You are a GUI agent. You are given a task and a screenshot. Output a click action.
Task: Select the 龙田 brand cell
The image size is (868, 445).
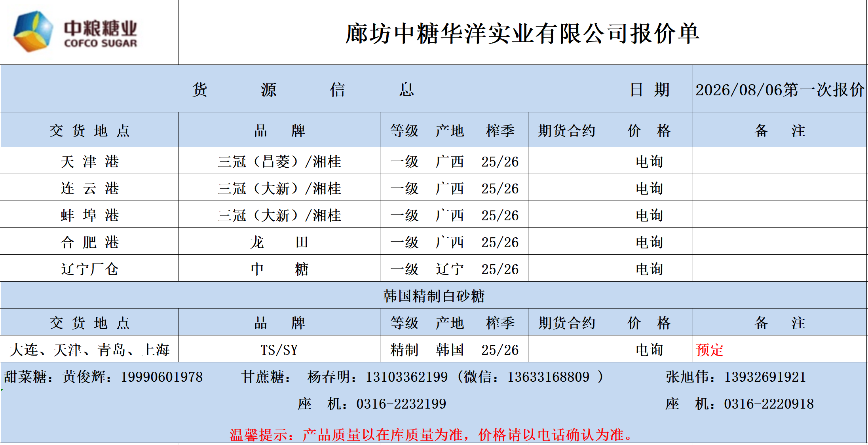279,242
